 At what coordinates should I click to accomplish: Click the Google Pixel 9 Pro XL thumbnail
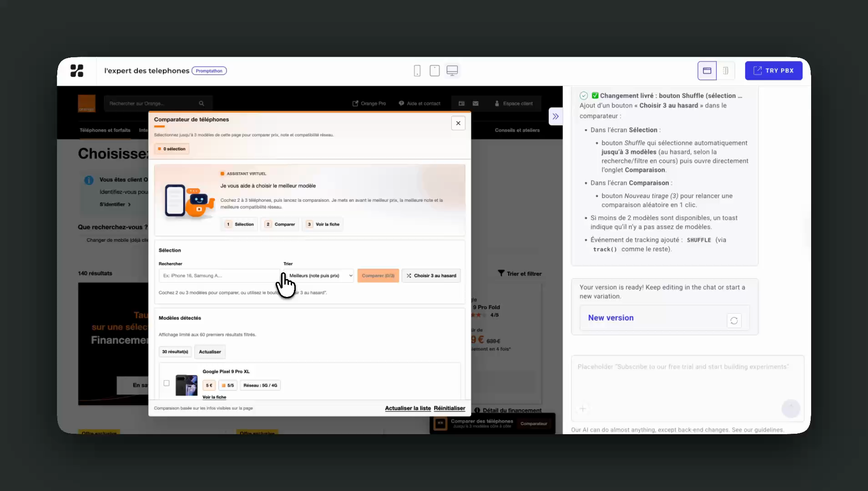187,385
